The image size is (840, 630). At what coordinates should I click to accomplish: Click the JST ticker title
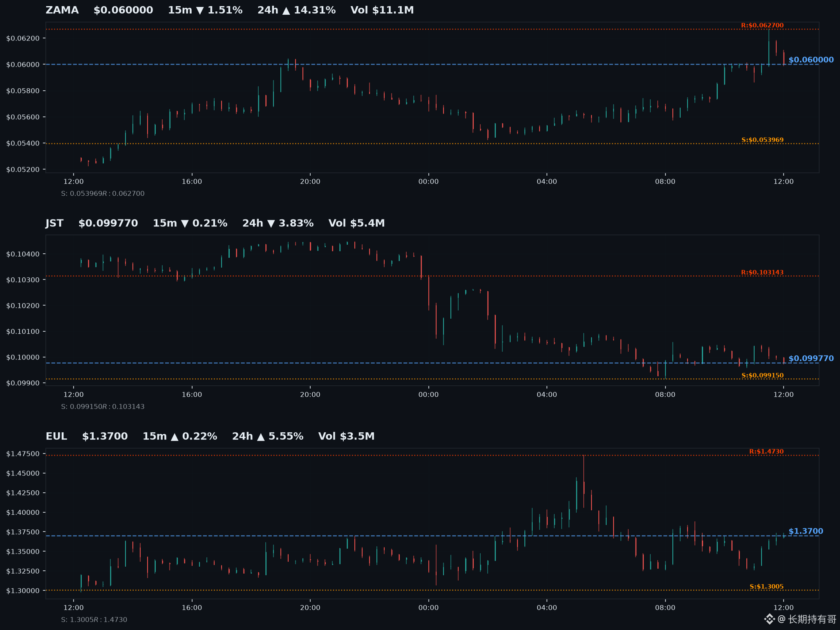(x=54, y=223)
